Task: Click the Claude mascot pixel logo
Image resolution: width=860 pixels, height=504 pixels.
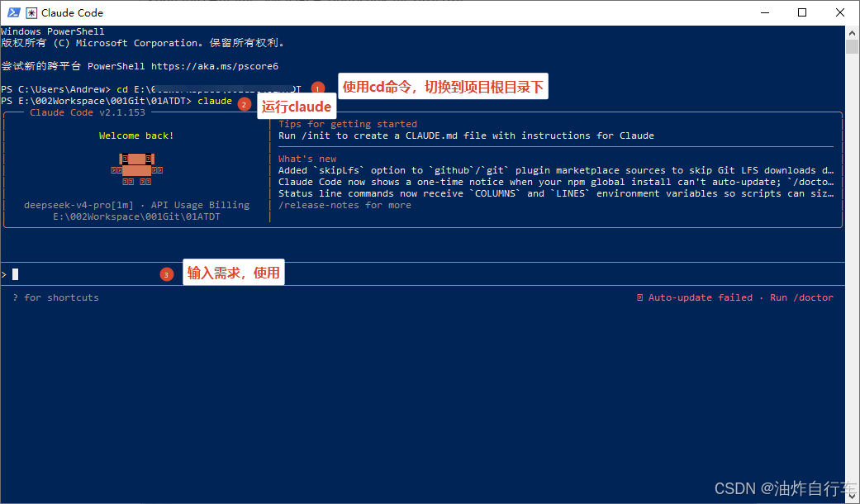Action: pyautogui.click(x=136, y=170)
